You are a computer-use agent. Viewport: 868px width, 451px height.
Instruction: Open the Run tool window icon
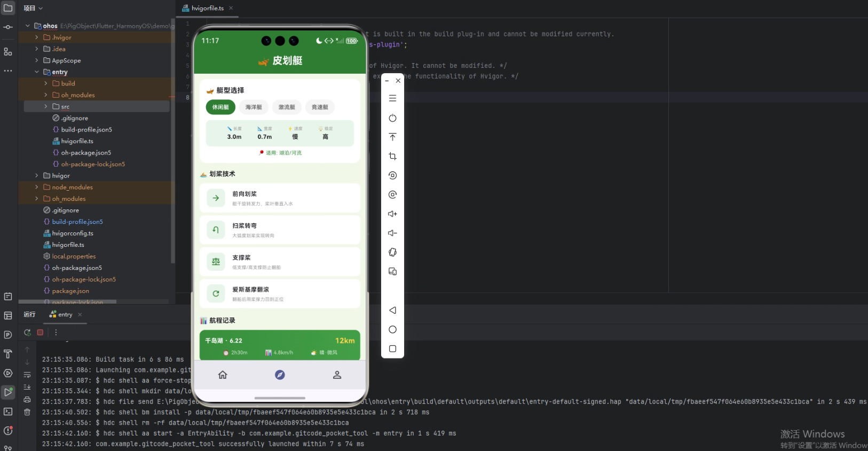coord(8,392)
